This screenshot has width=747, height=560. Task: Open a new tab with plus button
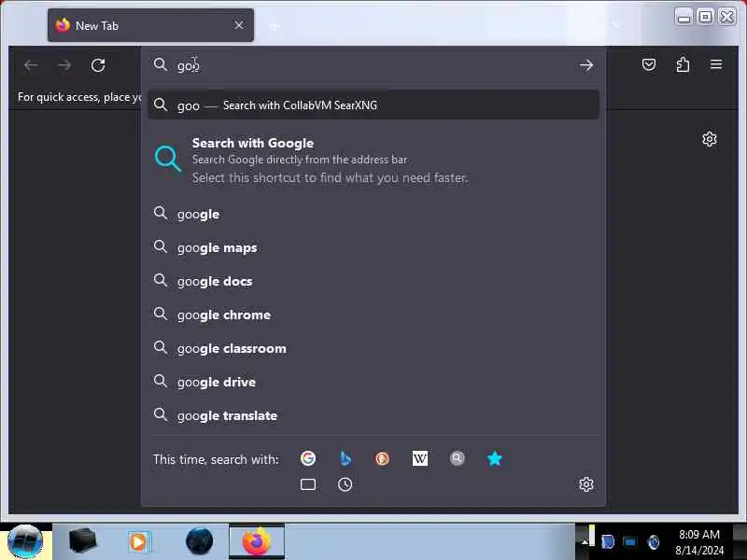tap(274, 26)
